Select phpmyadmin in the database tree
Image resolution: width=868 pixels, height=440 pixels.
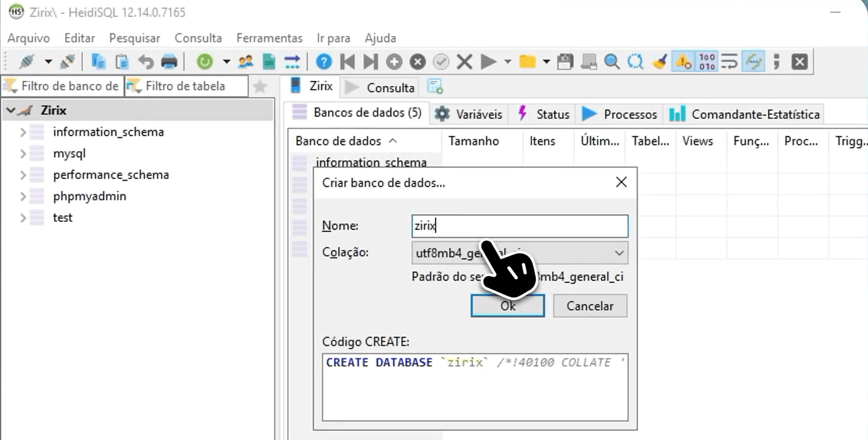tap(89, 196)
